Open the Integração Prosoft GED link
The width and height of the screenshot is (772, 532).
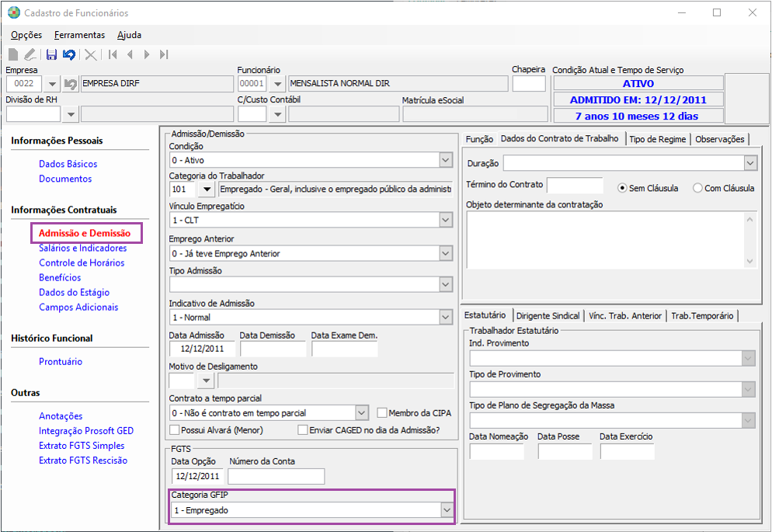click(86, 431)
